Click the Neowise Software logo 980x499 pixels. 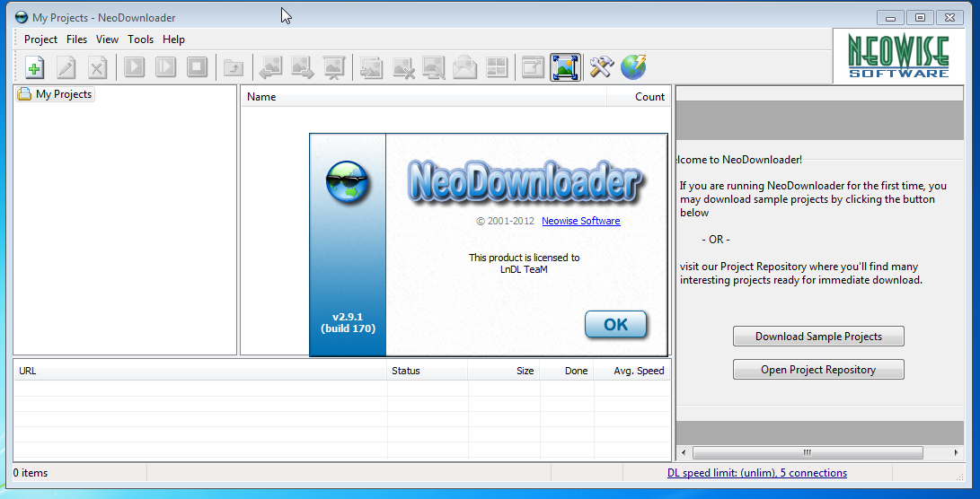[x=898, y=56]
